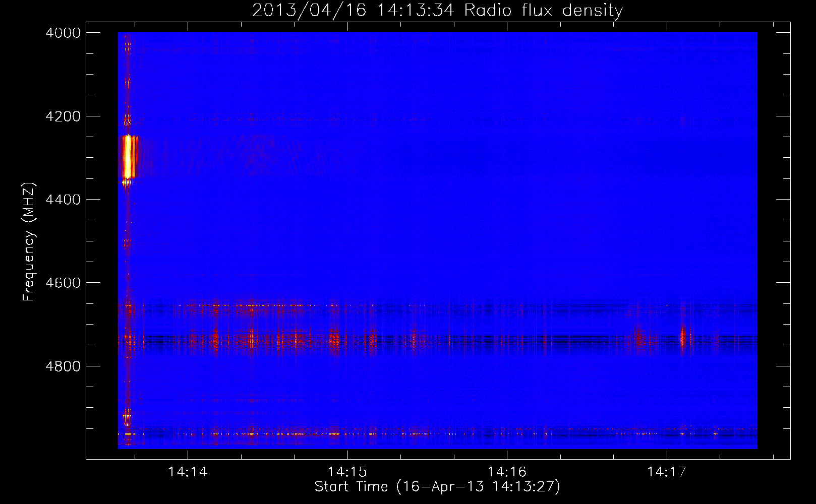Click the 4200 frequency axis label

coord(63,116)
